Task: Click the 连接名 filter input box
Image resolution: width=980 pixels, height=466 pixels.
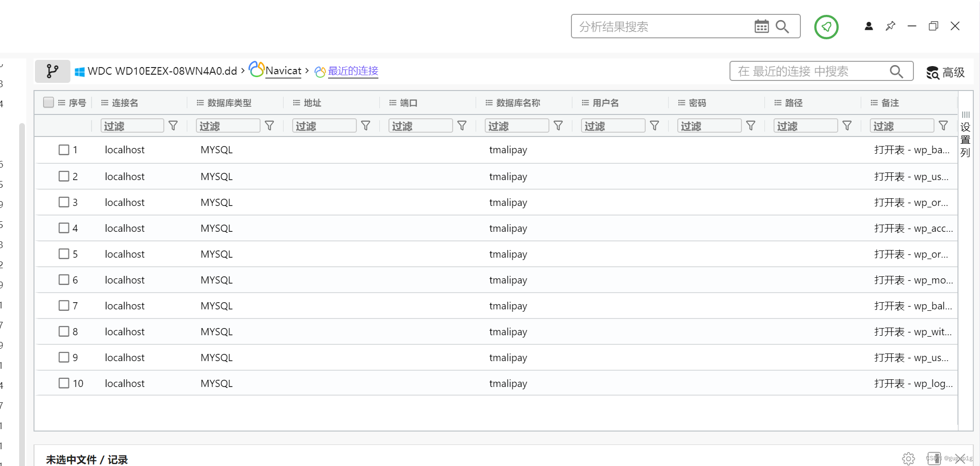Action: 132,125
